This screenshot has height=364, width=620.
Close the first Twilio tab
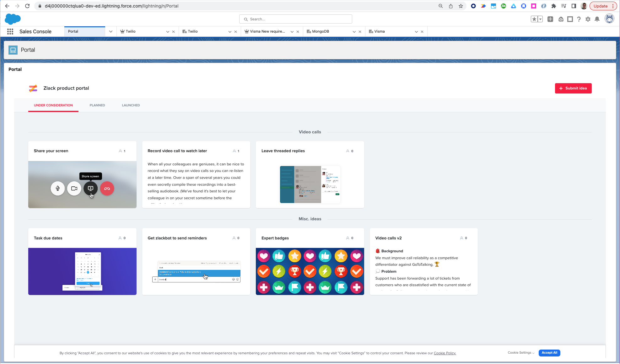[173, 32]
